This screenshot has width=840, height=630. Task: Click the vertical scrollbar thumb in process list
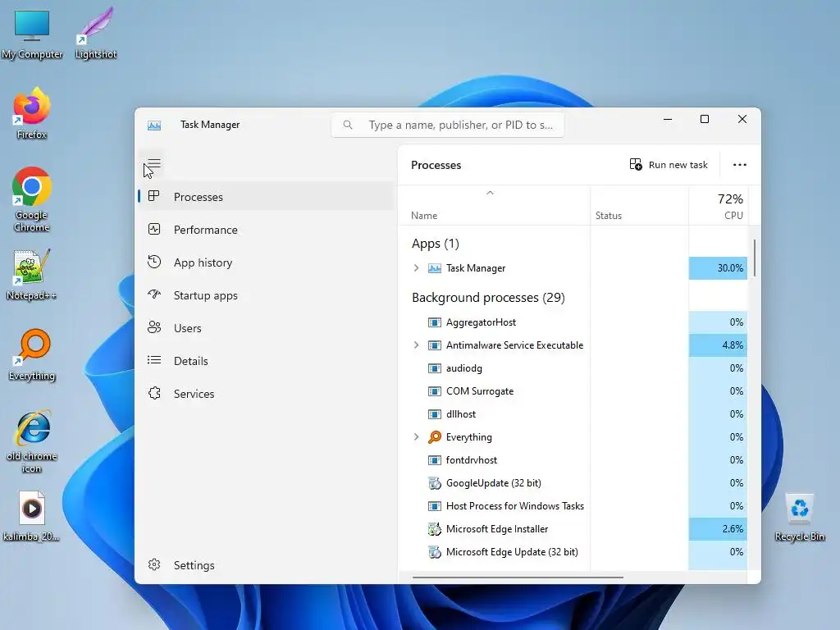[755, 258]
